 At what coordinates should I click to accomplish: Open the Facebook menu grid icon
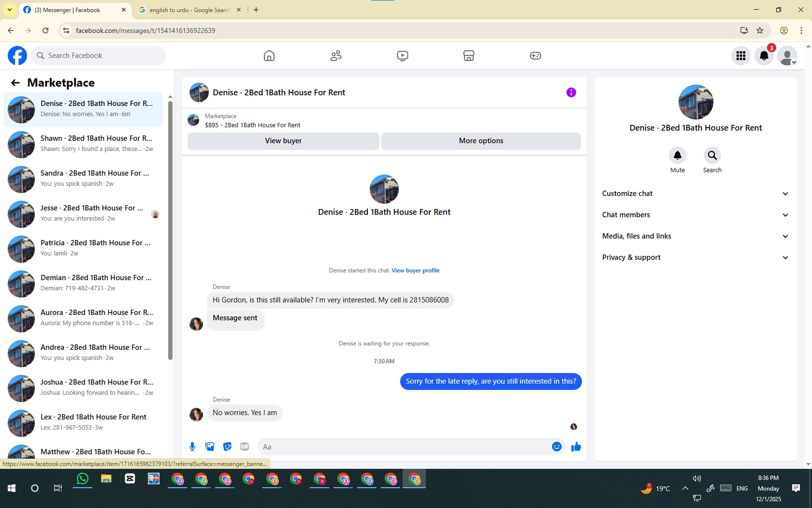741,56
